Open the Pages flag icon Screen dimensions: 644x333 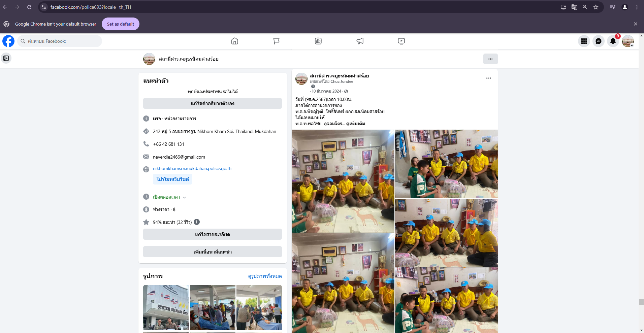pyautogui.click(x=276, y=41)
